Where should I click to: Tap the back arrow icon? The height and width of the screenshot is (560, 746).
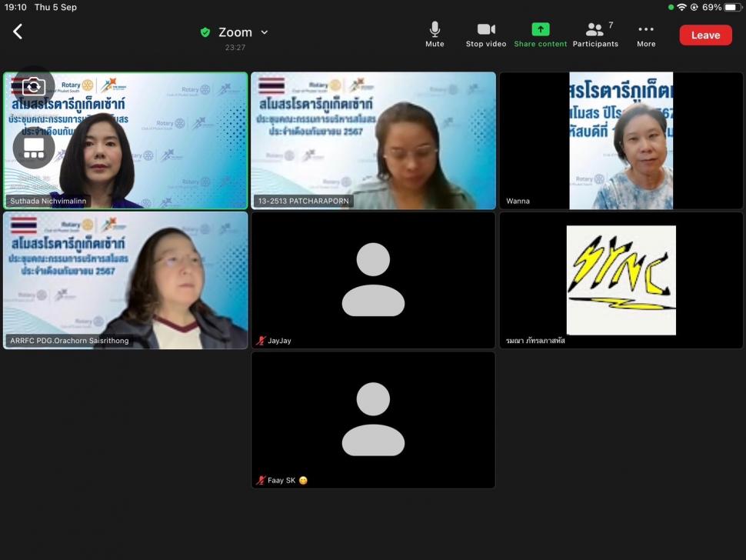[x=18, y=32]
